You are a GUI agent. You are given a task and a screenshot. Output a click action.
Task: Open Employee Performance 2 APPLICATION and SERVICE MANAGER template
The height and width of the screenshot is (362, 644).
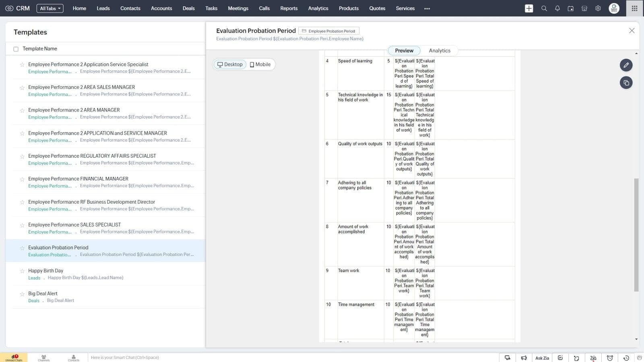(97, 133)
